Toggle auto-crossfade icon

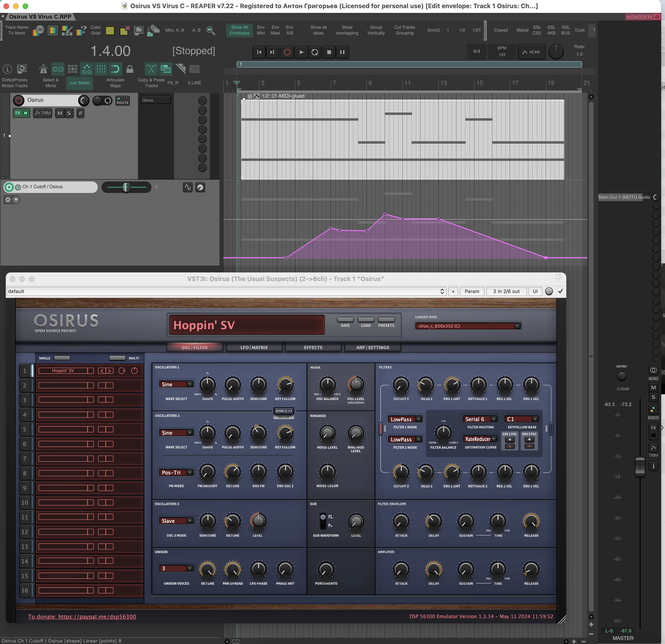(x=151, y=69)
